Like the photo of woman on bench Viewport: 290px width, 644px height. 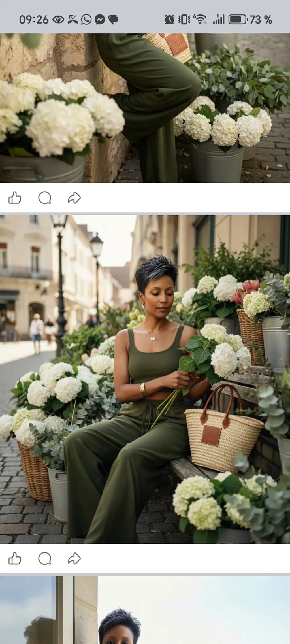tap(15, 558)
